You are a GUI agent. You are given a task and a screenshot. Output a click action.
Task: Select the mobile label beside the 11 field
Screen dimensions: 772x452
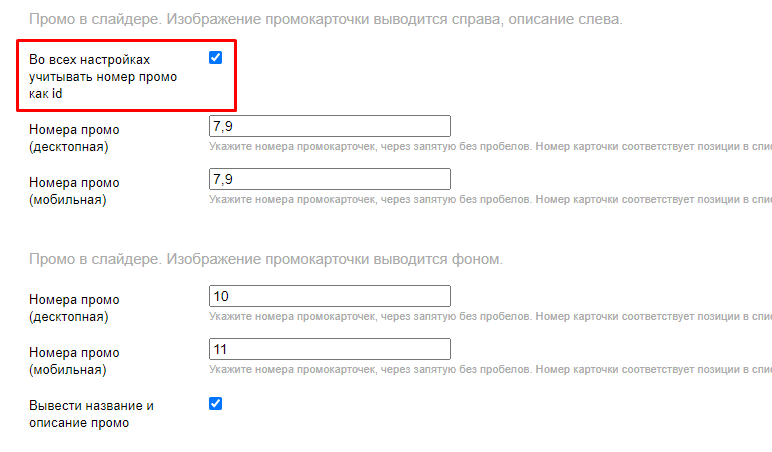(74, 361)
